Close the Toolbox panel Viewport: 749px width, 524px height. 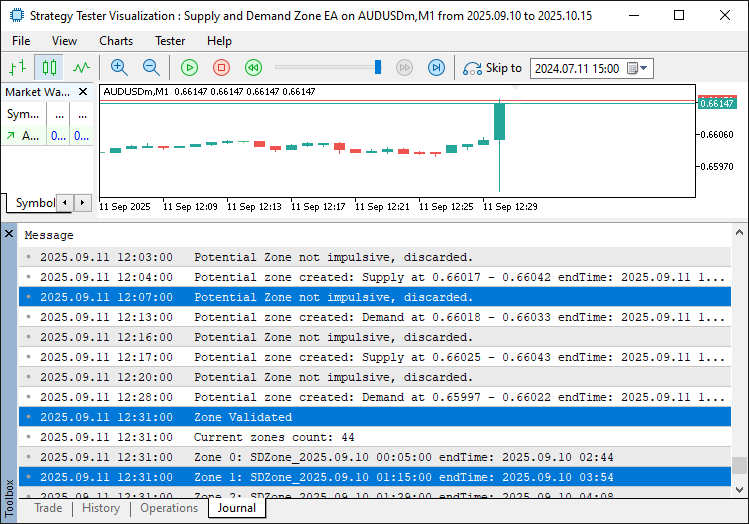coord(9,234)
